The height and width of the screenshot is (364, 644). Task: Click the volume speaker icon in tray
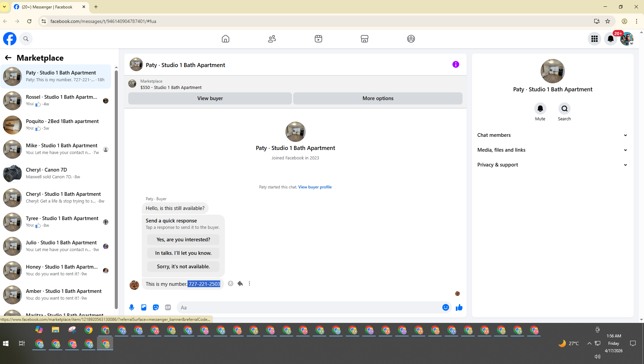(x=598, y=357)
